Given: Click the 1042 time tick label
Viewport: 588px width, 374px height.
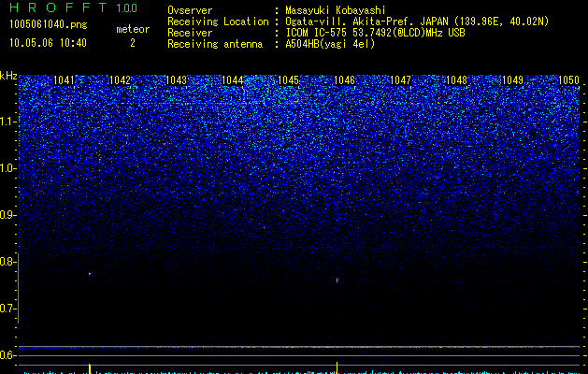Looking at the screenshot, I should pos(120,80).
